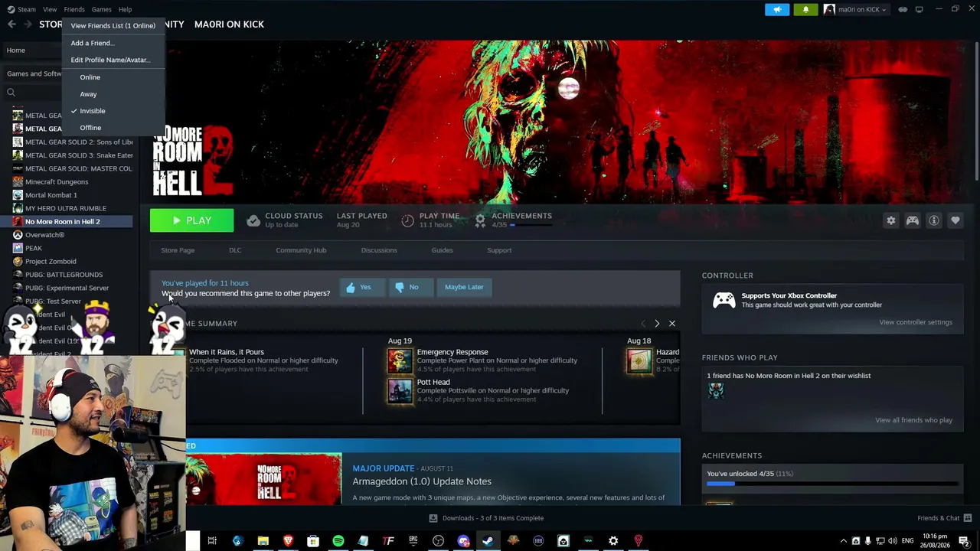Show game info icon
Screen dimensions: 980x551
click(933, 220)
